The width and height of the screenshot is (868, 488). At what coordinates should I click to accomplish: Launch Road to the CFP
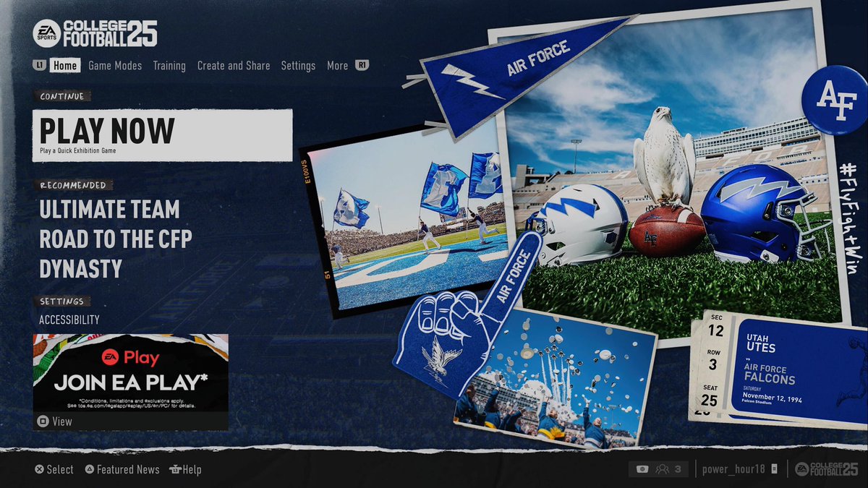116,239
